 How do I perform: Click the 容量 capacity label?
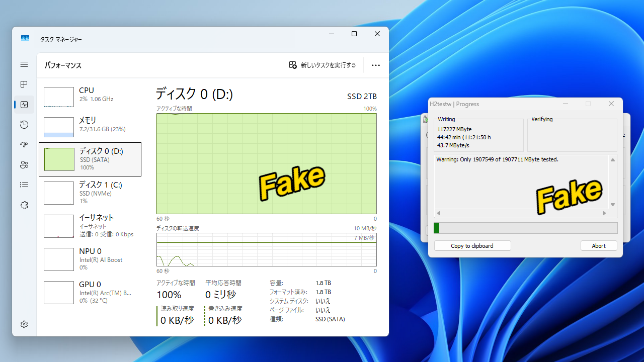[x=276, y=283]
